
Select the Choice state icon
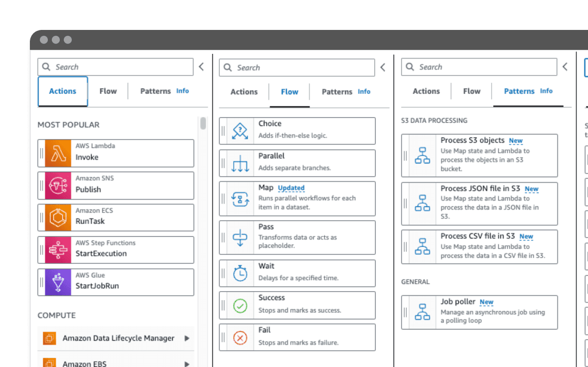tap(240, 130)
